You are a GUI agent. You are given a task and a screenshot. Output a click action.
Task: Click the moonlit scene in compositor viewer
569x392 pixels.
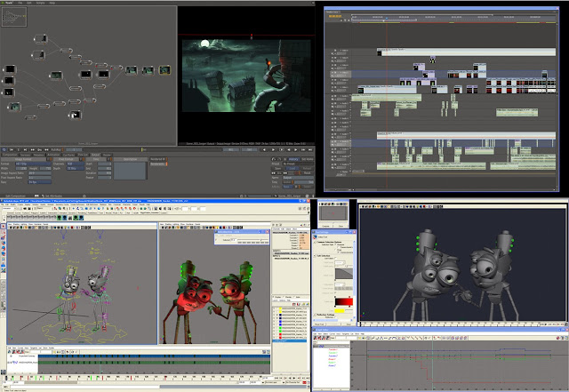tap(246, 76)
